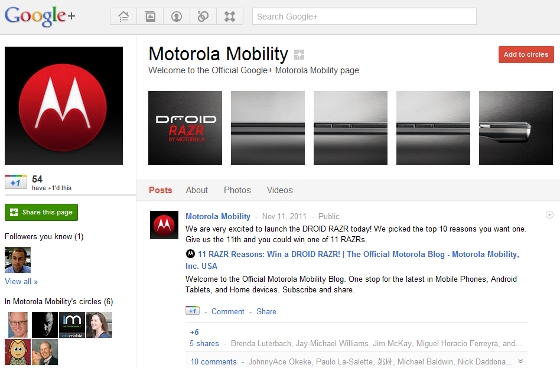Click the +1 button under the post
Image resolution: width=560 pixels, height=368 pixels.
[x=192, y=311]
